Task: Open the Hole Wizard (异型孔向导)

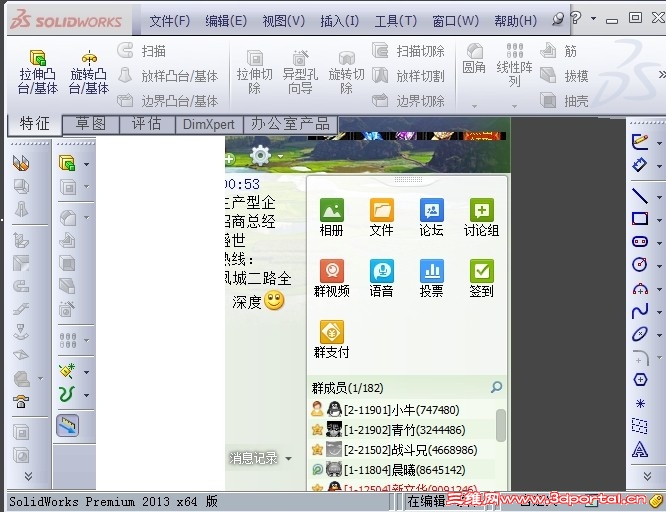Action: 300,72
